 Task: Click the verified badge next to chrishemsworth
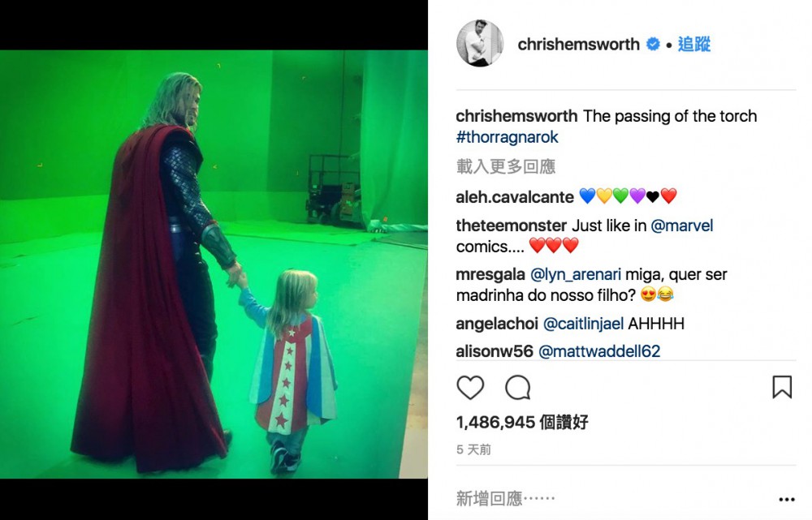pos(654,45)
